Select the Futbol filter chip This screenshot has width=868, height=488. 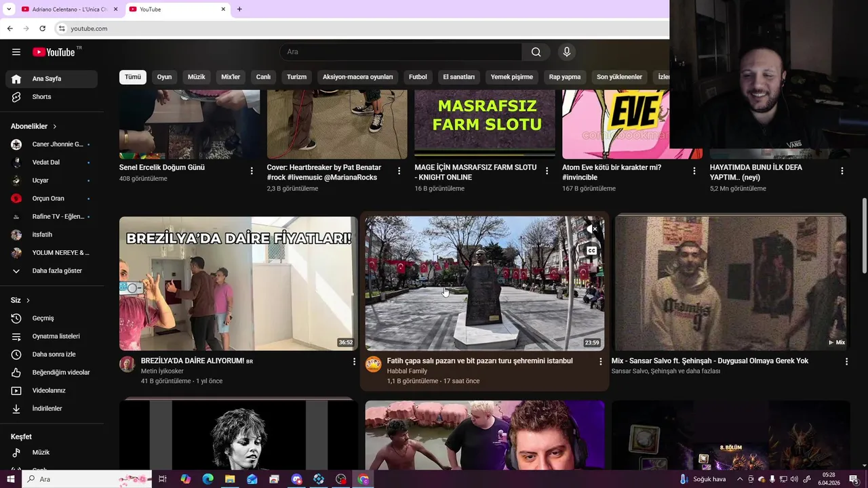tap(418, 77)
